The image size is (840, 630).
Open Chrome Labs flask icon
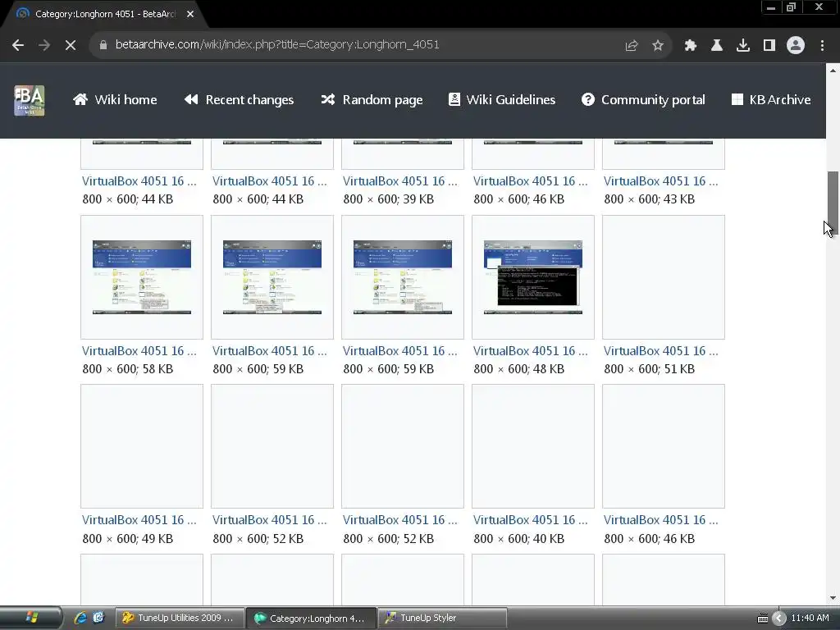(717, 46)
